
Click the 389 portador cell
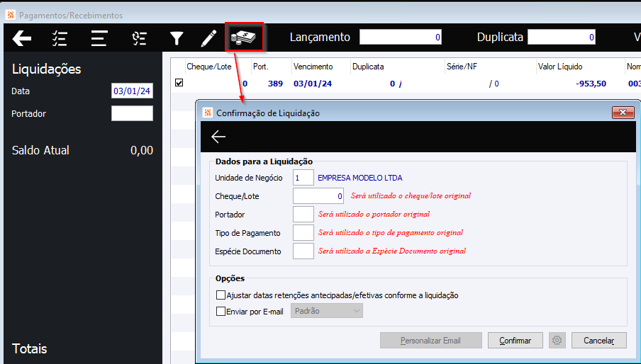[x=275, y=84]
